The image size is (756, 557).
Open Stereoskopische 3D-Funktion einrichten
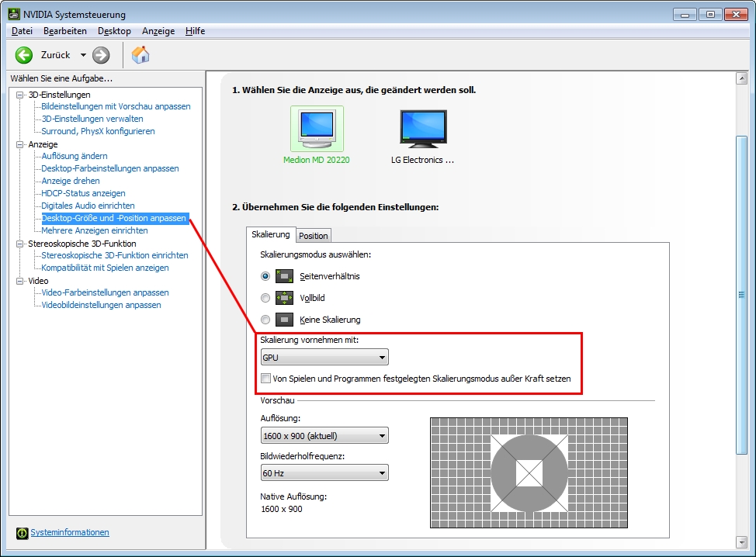115,255
